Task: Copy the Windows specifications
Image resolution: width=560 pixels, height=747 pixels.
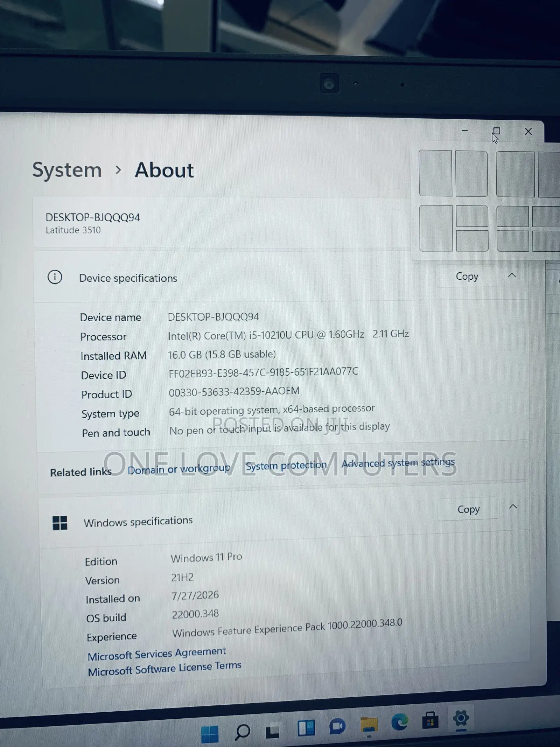Action: tap(468, 509)
